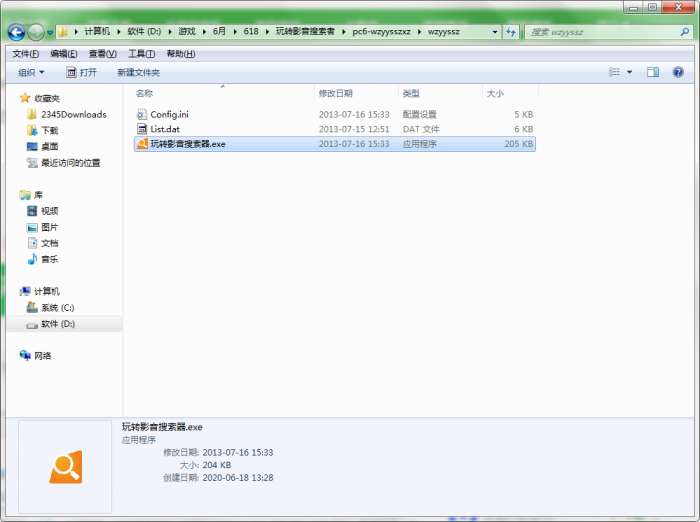Expand the arrow before wzyyssz breadcrumb
Image resolution: width=700 pixels, height=522 pixels.
tap(420, 32)
